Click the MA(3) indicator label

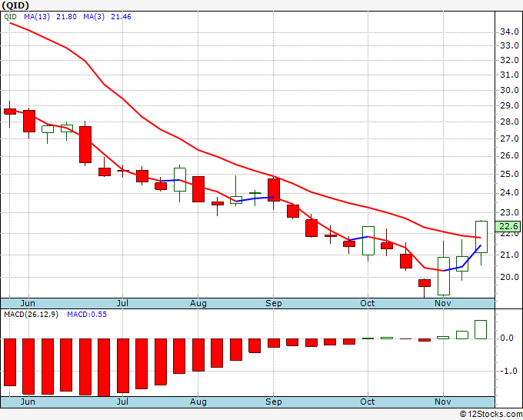pos(94,17)
